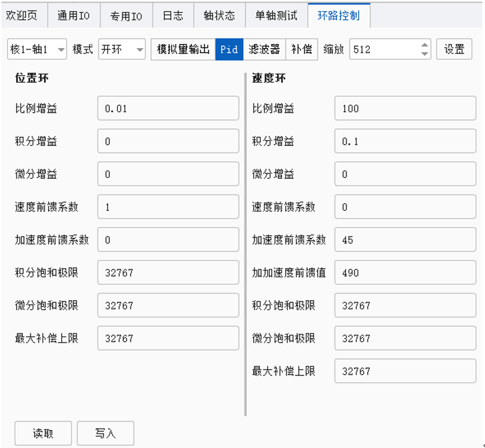Expand the 核1-轴1 axis dropdown
This screenshot has width=485, height=448.
click(x=37, y=49)
